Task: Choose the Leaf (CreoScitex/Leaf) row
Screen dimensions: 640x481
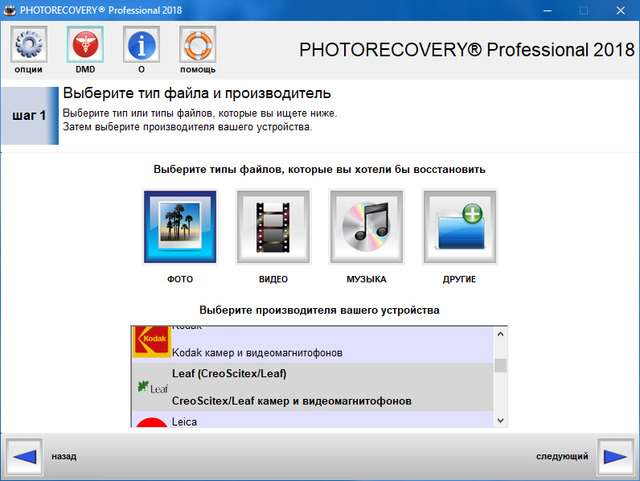Action: 313,387
